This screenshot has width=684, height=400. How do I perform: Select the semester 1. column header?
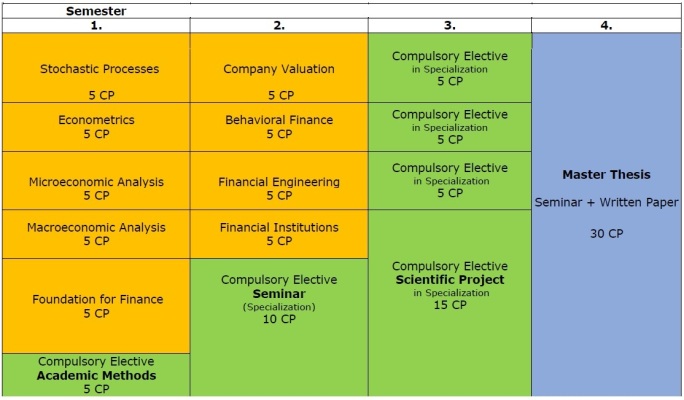[x=97, y=25]
